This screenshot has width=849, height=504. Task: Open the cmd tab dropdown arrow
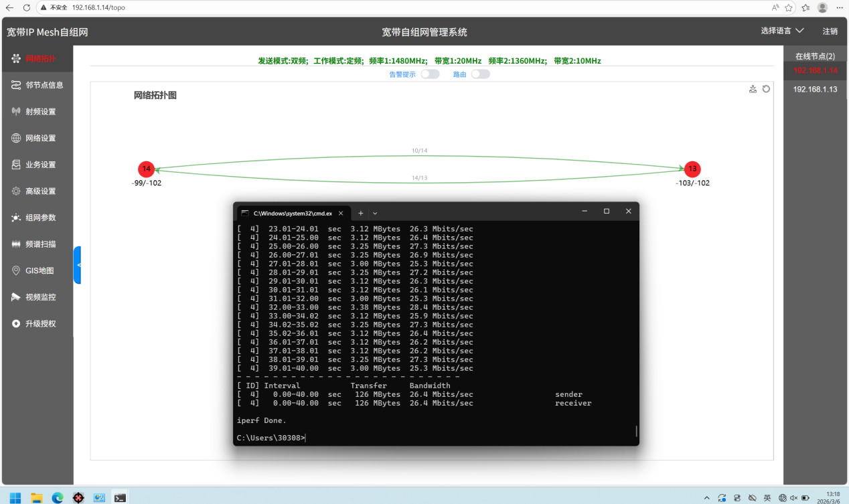pyautogui.click(x=375, y=213)
